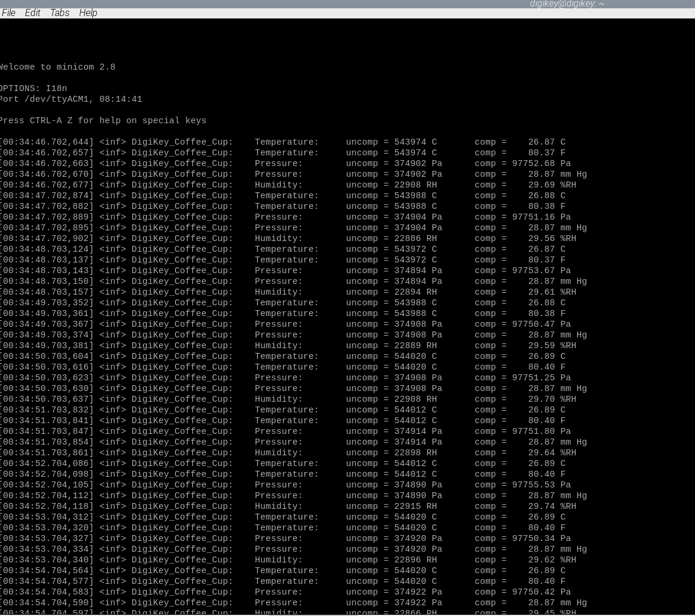This screenshot has width=695, height=616.
Task: Click timestamp [00:34:46.702,677] humidity row
Action: pos(47,185)
